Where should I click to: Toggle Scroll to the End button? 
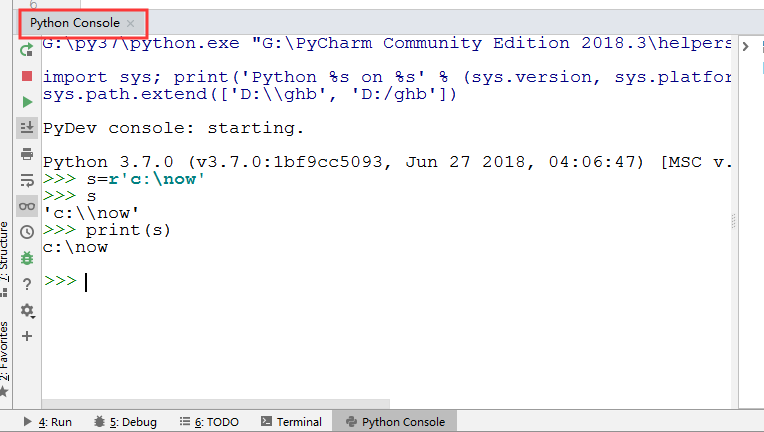pyautogui.click(x=27, y=128)
